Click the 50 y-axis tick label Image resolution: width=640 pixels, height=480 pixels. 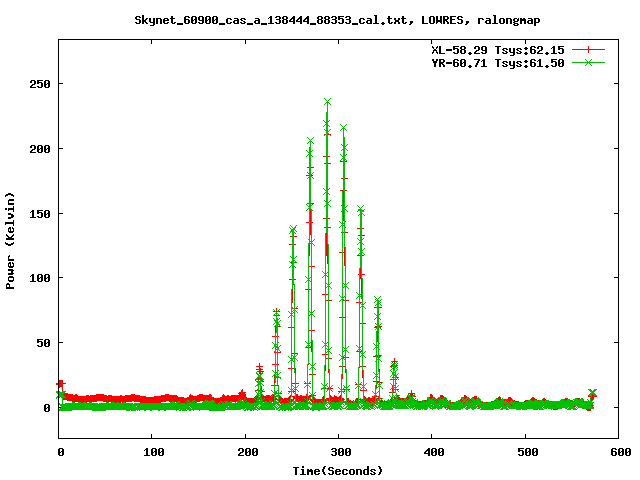click(43, 343)
